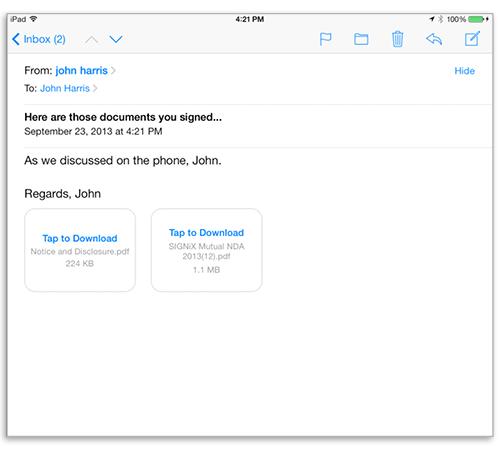Viewport: 500px width, 450px height.
Task: Download SIGNiX Mutual NDA 2013(12).pdf attachment
Action: pyautogui.click(x=207, y=250)
